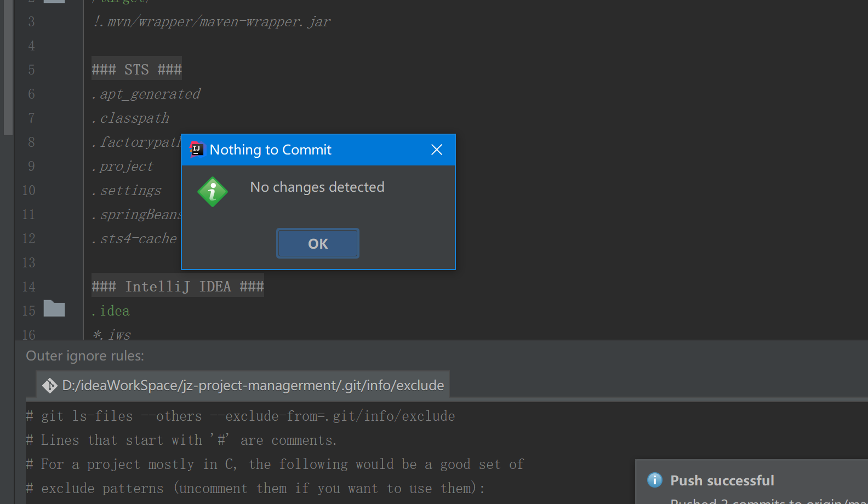Click the partially visible folder icon at the gutter top
The image size is (868, 504).
pos(54,2)
